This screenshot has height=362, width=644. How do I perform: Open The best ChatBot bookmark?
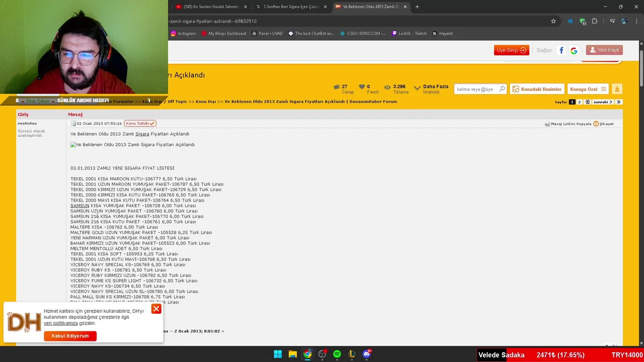[311, 34]
